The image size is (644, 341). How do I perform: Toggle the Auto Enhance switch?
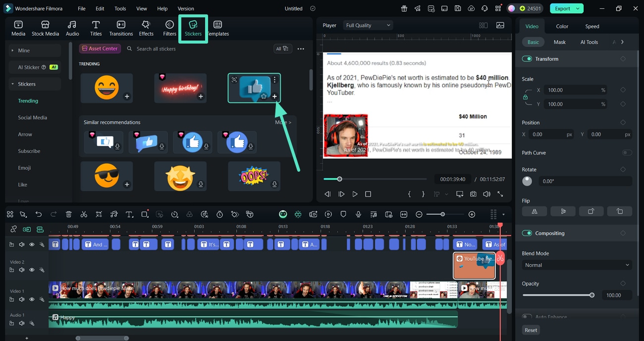coord(527,317)
